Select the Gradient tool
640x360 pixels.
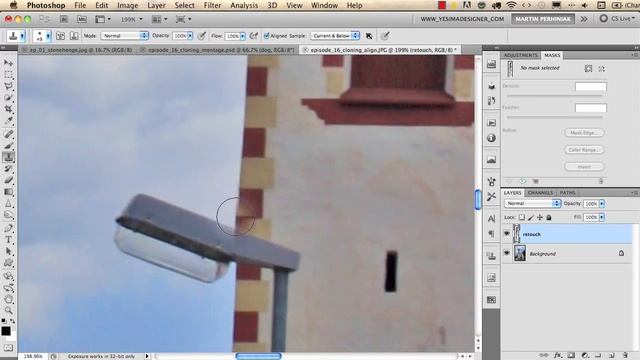pos(8,192)
